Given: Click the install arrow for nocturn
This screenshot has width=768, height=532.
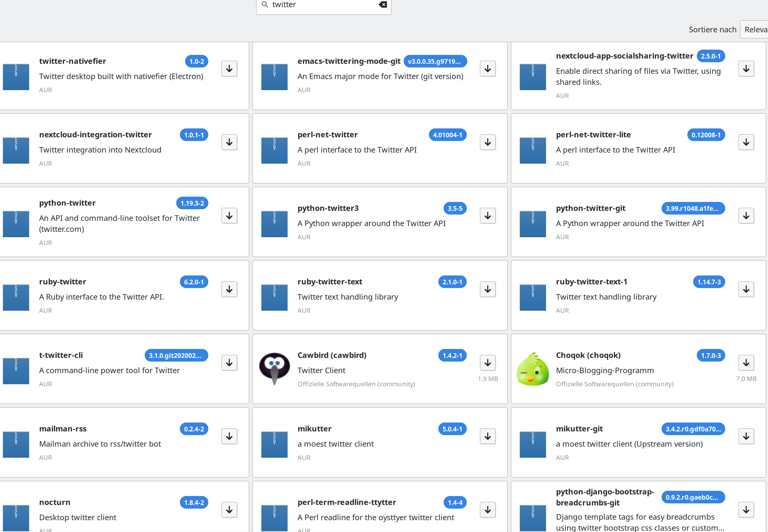Looking at the screenshot, I should click(229, 510).
